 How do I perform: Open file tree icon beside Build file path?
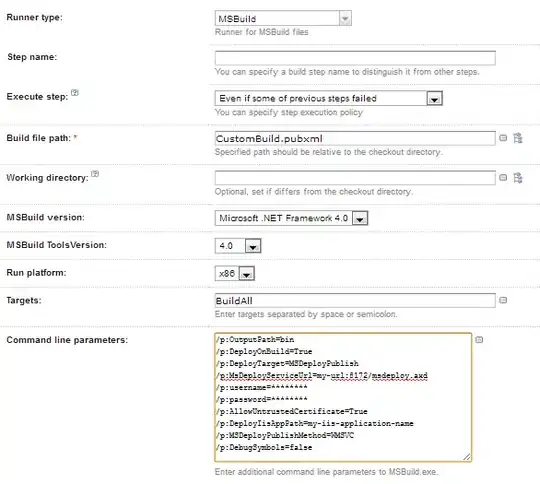pos(518,138)
